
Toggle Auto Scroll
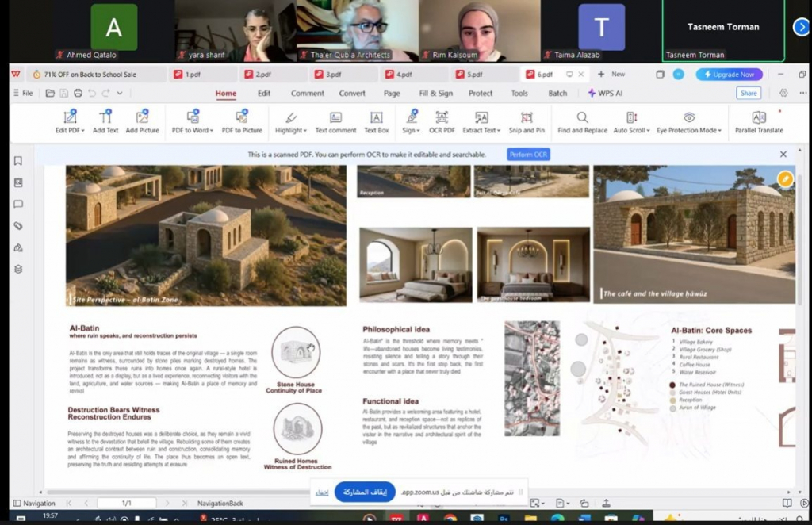pyautogui.click(x=631, y=122)
